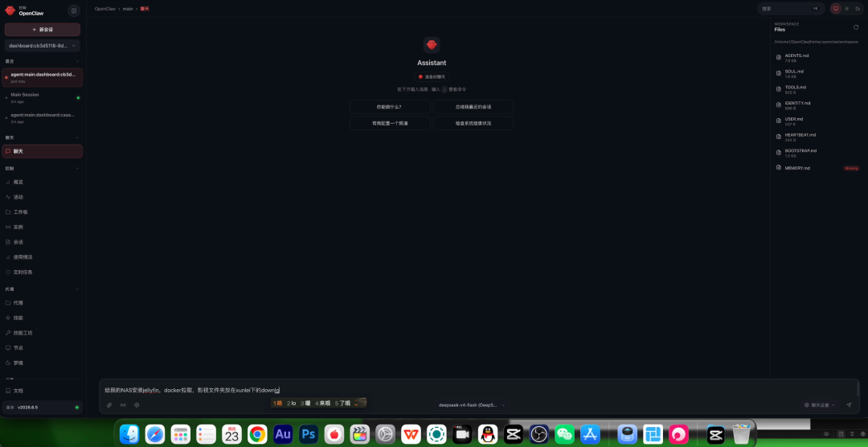
Task: Open the 聊天 chat page in the sidebar
Action: point(42,151)
